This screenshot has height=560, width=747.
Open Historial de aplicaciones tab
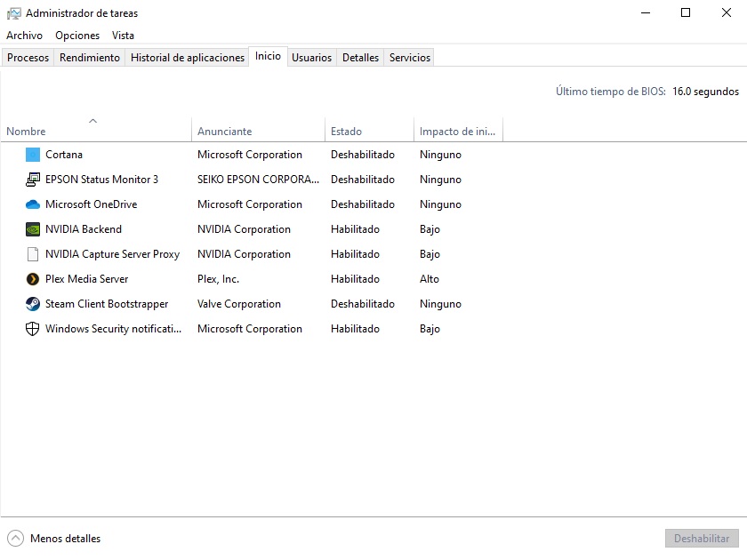coord(188,58)
